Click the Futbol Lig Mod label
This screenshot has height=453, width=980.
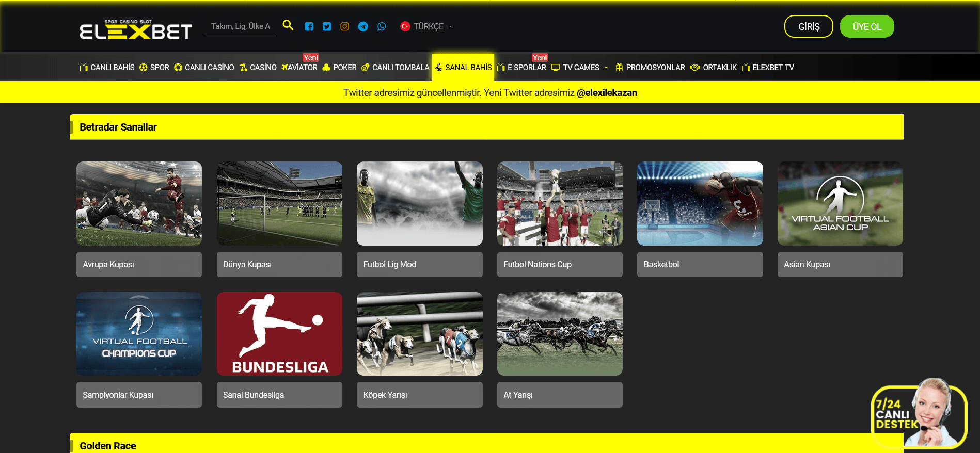[420, 264]
